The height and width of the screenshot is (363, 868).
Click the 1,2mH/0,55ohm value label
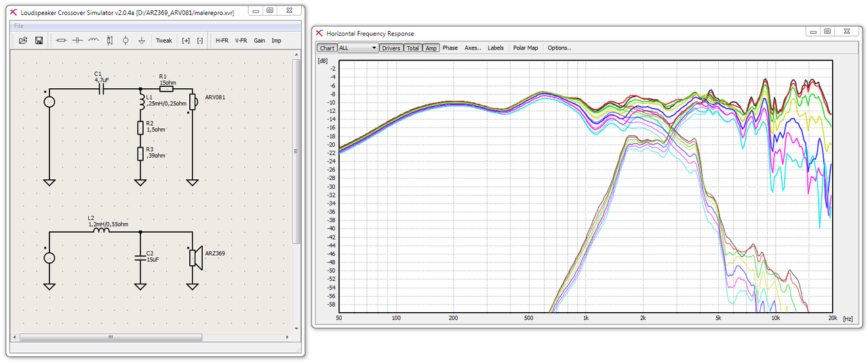coord(108,223)
